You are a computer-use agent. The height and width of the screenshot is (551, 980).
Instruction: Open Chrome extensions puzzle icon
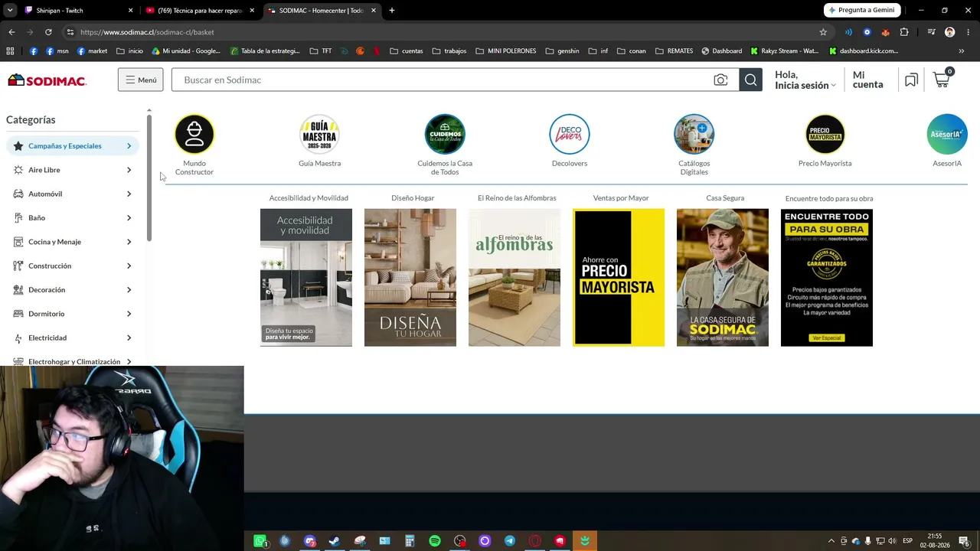pyautogui.click(x=904, y=32)
